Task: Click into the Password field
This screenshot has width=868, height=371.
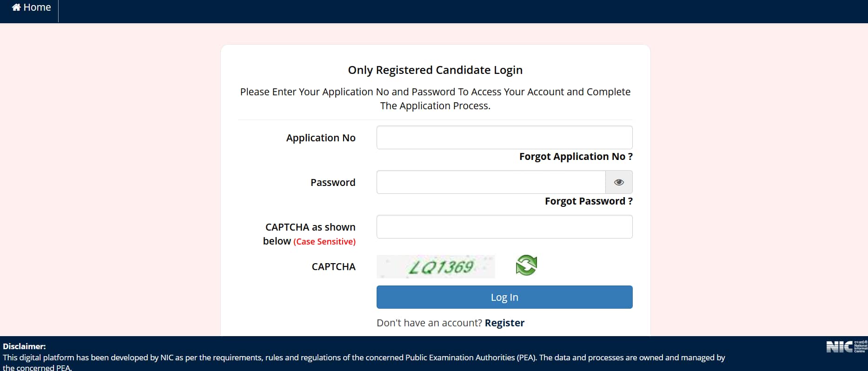Action: (x=490, y=182)
